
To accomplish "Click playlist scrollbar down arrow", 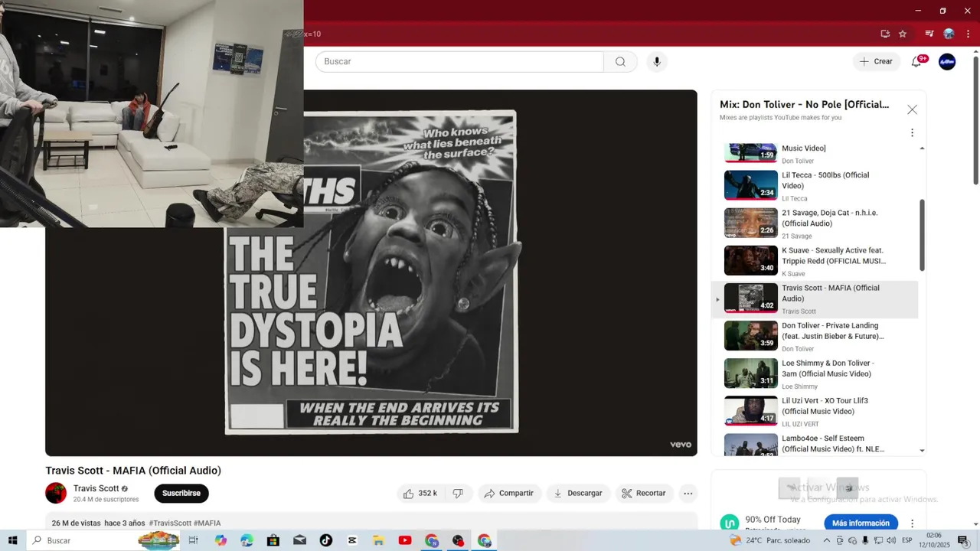I will [922, 451].
